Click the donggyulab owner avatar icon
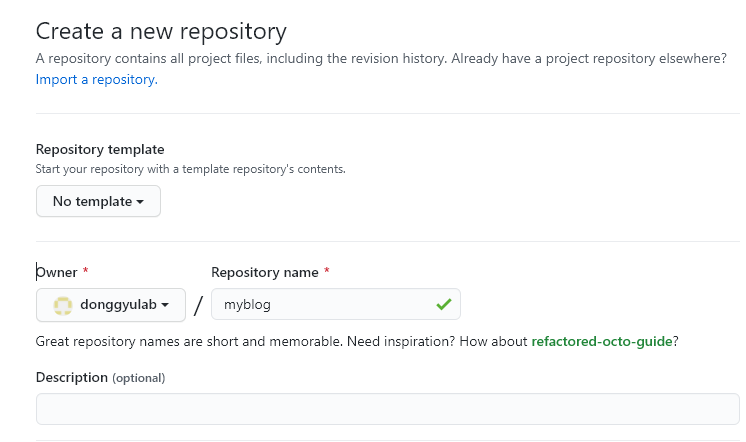Screen dimensions: 746x442 (x=62, y=305)
